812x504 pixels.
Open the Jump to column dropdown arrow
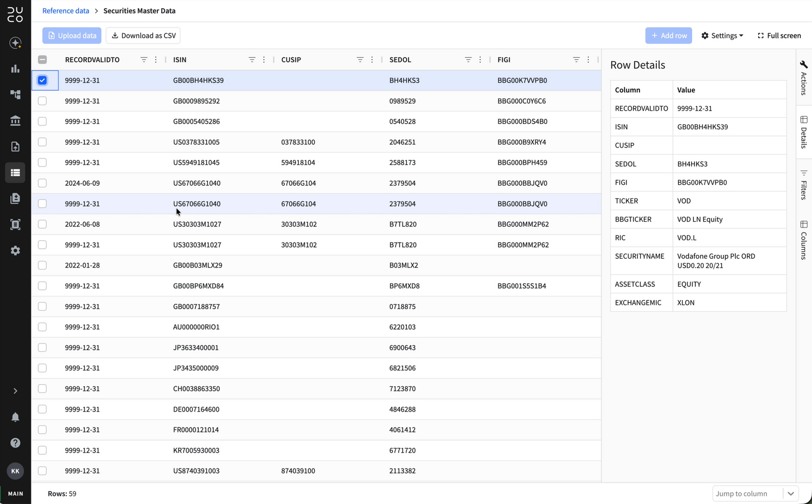coord(791,493)
